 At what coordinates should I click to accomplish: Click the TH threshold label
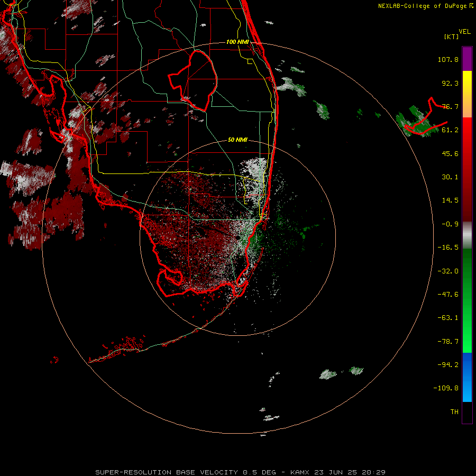tap(454, 412)
